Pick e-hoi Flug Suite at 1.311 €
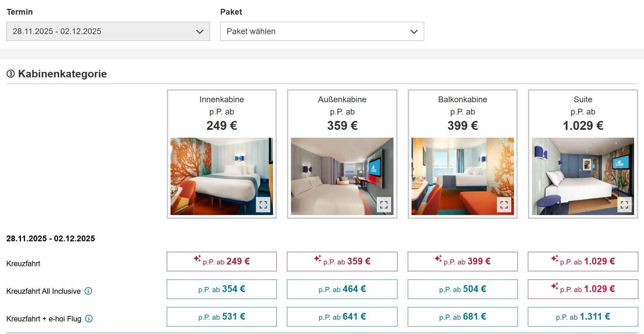The height and width of the screenshot is (334, 644). click(x=583, y=317)
